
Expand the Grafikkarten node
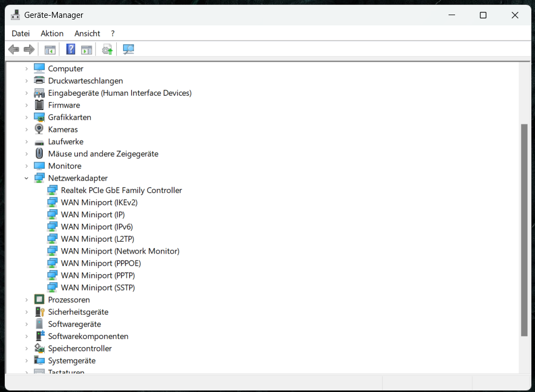click(x=26, y=117)
